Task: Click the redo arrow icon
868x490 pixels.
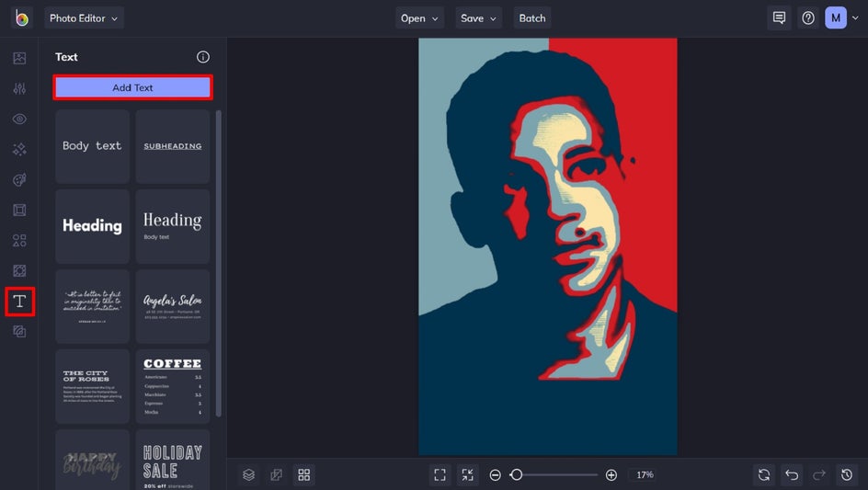Action: [819, 474]
